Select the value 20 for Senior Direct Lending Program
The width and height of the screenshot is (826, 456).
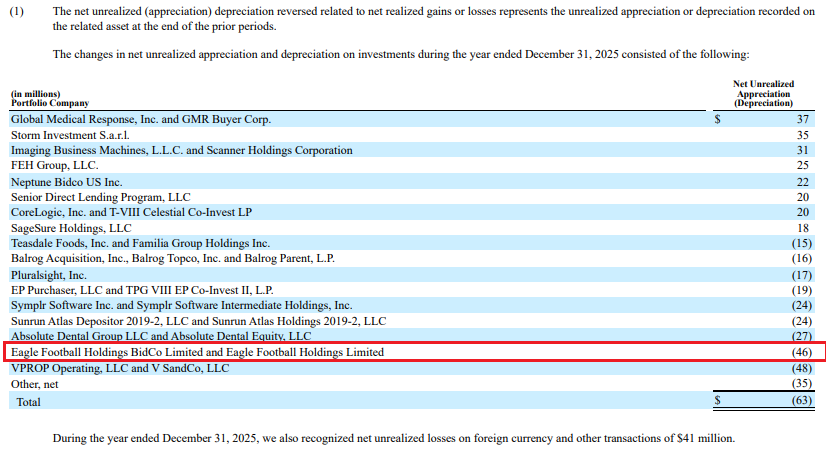coord(802,197)
